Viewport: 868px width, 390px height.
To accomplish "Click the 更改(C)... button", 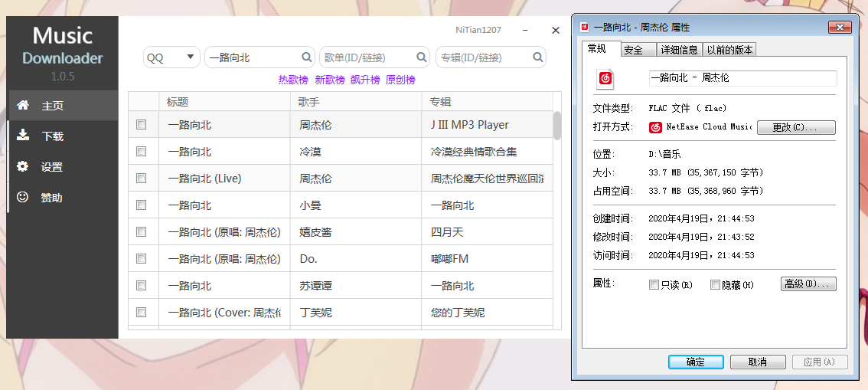I will coord(796,127).
